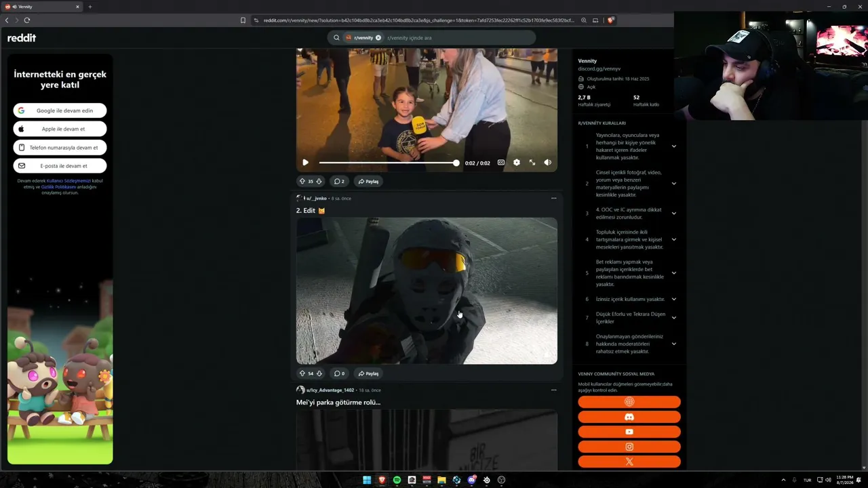Mute the video with the volume icon
This screenshot has width=868, height=488.
pyautogui.click(x=548, y=163)
